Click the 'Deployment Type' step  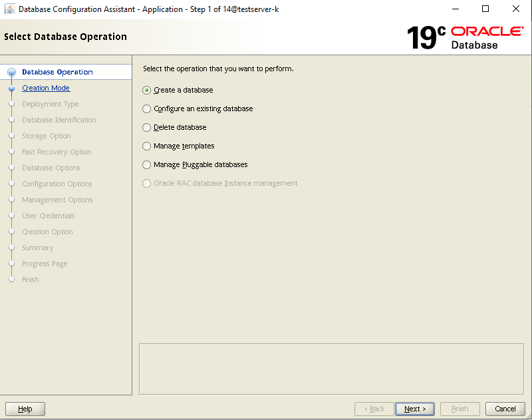[51, 104]
